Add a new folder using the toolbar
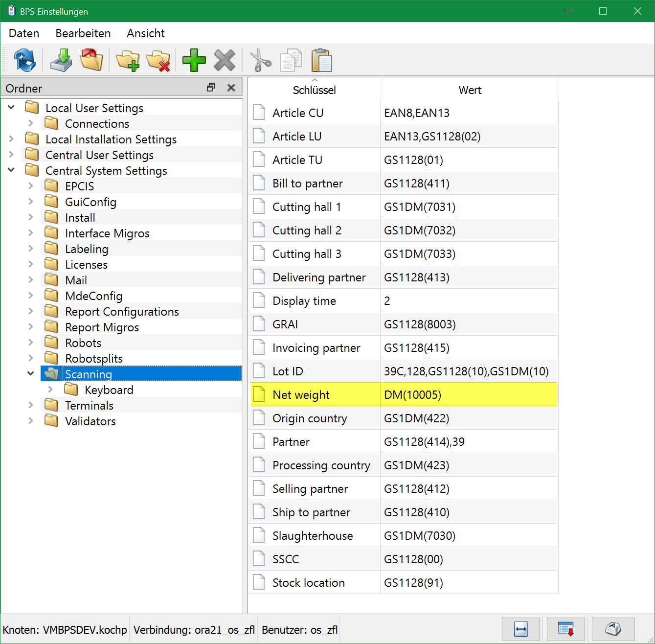Image resolution: width=655 pixels, height=644 pixels. click(128, 61)
